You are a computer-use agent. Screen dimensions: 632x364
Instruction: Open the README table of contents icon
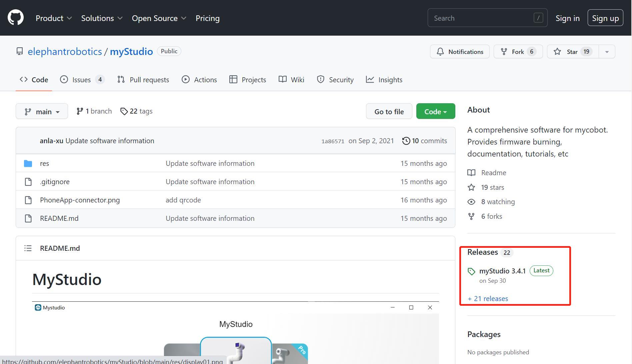point(28,248)
